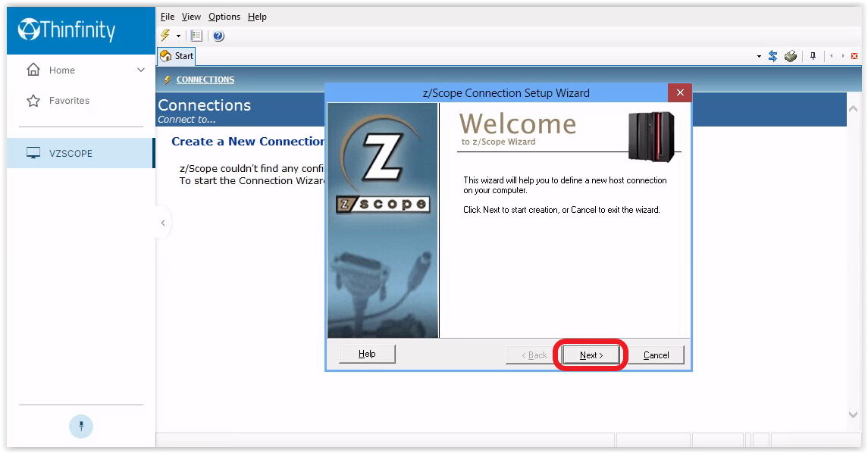Select VZSCOPE in the sidebar

(x=81, y=153)
